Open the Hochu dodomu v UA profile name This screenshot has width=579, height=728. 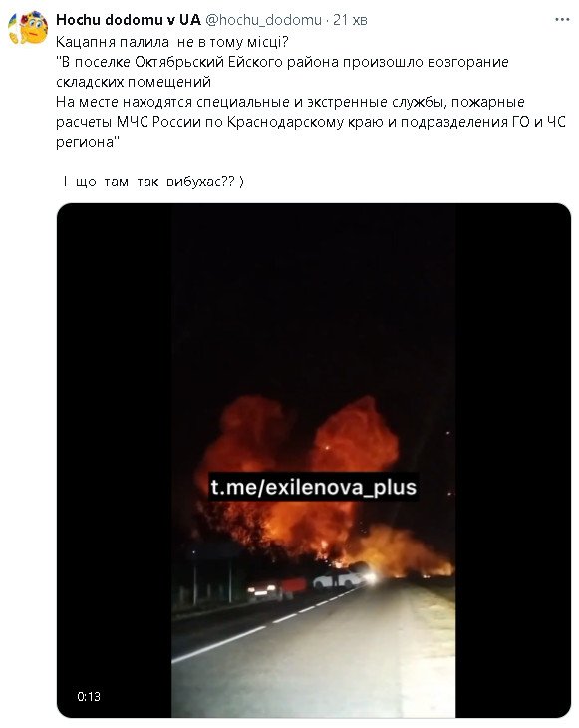pos(128,20)
